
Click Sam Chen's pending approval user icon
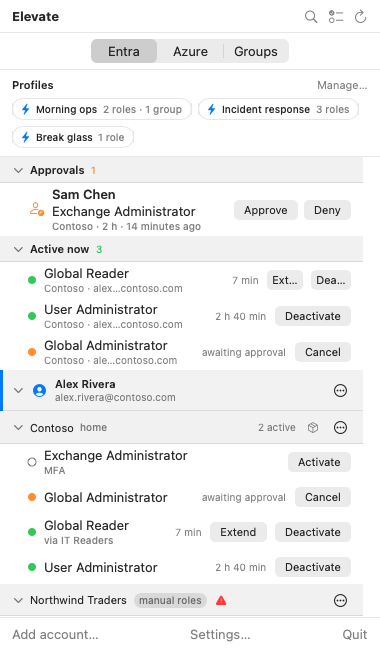37,209
